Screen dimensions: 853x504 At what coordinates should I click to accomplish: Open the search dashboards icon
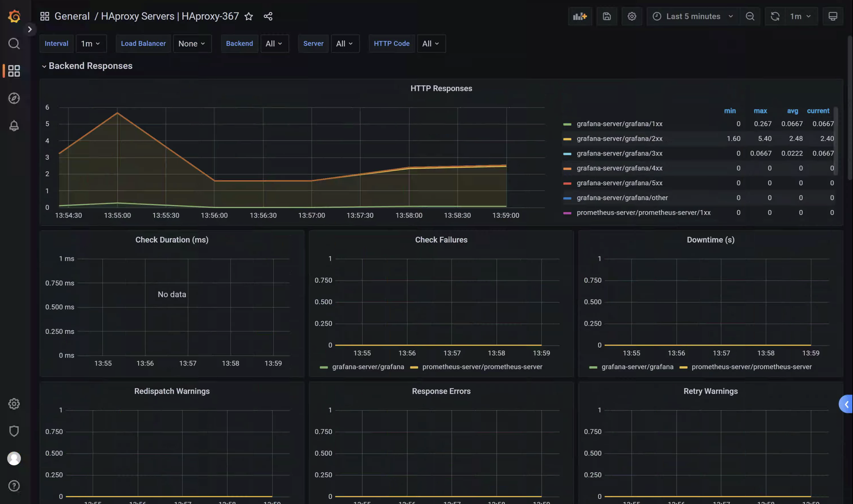click(14, 43)
